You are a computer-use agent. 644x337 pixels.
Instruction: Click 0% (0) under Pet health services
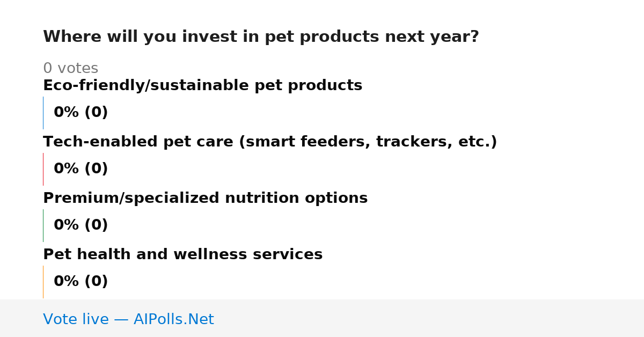(80, 282)
